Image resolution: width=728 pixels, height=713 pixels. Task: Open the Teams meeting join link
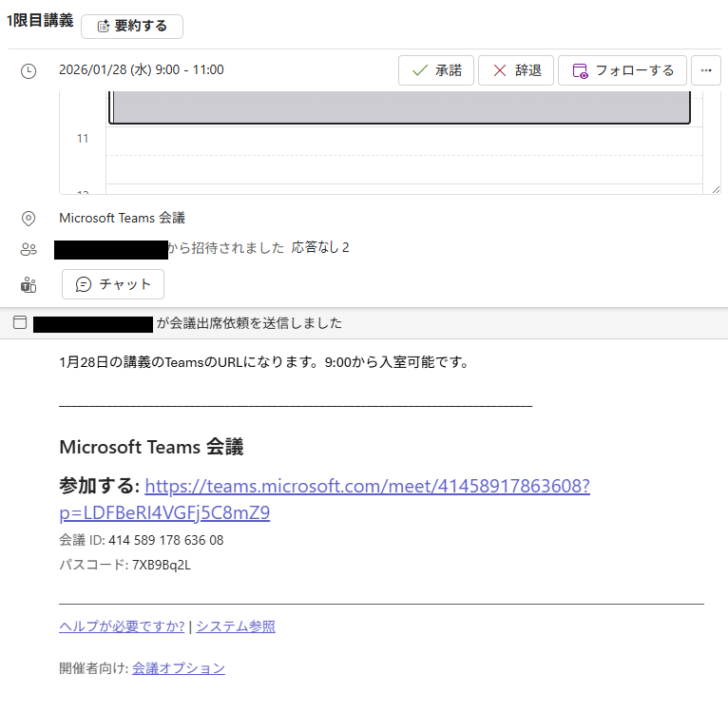(367, 487)
